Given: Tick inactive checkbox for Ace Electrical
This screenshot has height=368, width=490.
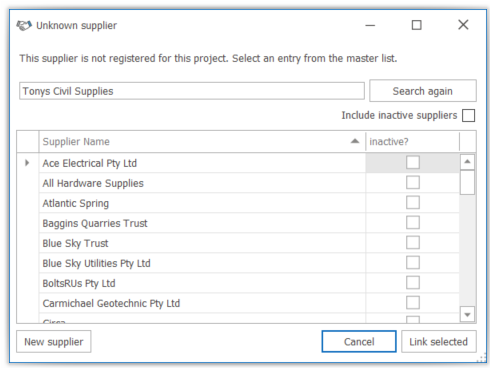Looking at the screenshot, I should [413, 163].
